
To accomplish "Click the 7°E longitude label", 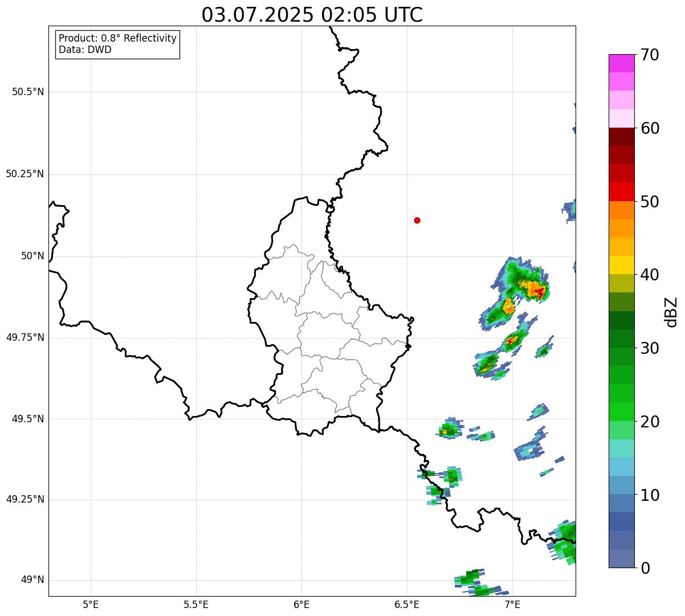I will click(512, 604).
